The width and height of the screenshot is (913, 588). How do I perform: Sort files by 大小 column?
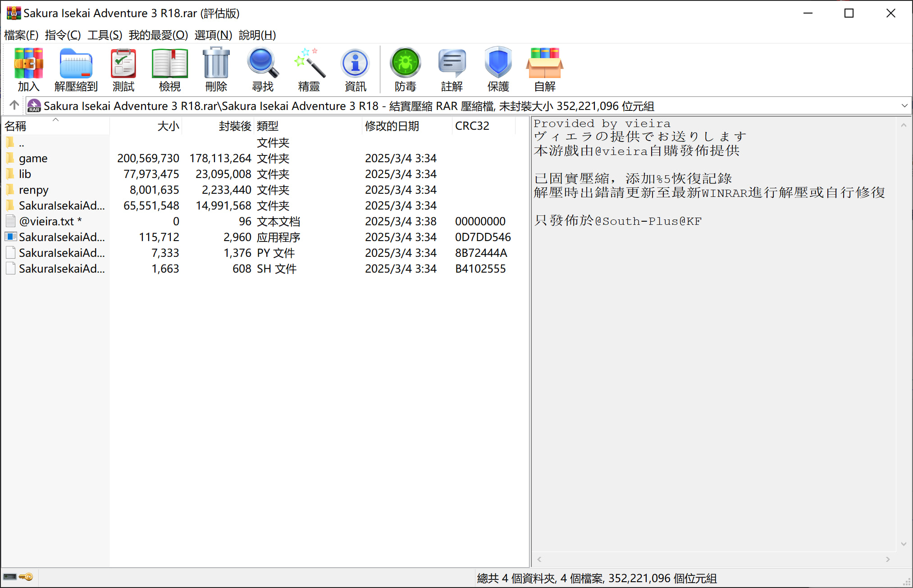(168, 126)
